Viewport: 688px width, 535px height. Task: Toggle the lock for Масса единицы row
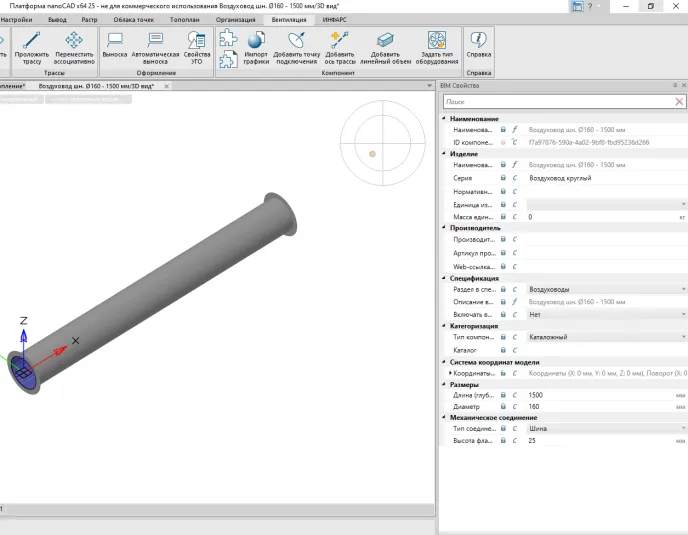(503, 216)
